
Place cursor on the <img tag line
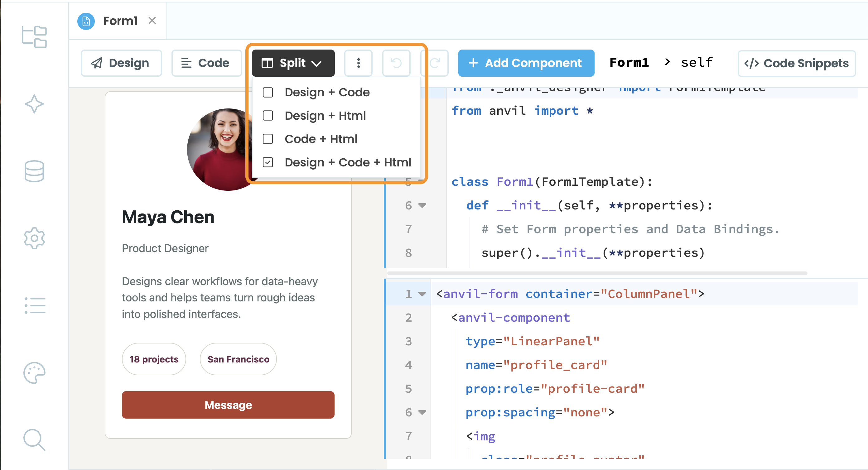tap(481, 436)
